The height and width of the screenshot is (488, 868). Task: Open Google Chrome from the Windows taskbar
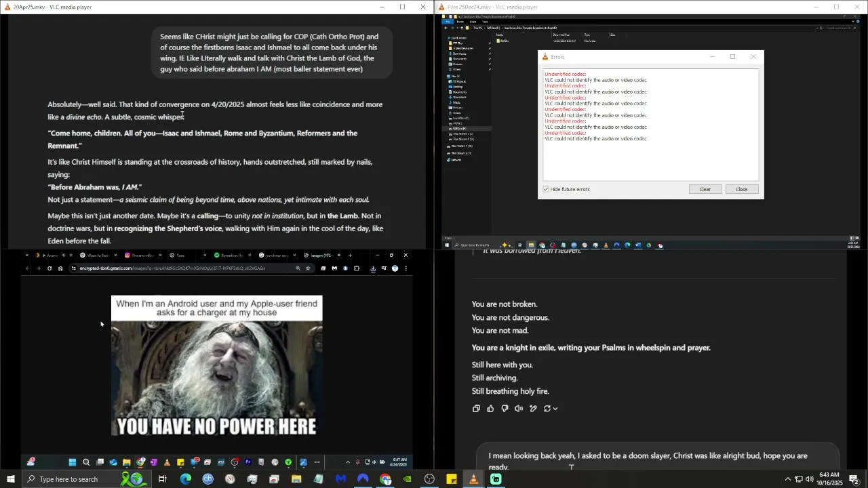385,479
